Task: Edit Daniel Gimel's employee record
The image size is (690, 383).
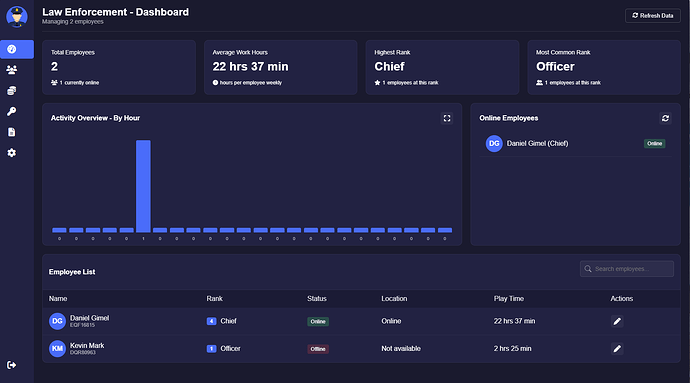Action: point(617,321)
